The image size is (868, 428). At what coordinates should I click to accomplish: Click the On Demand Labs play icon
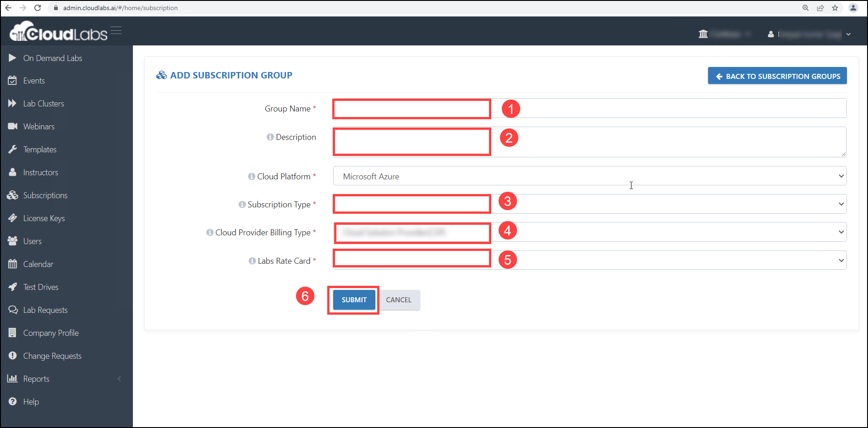pos(12,58)
